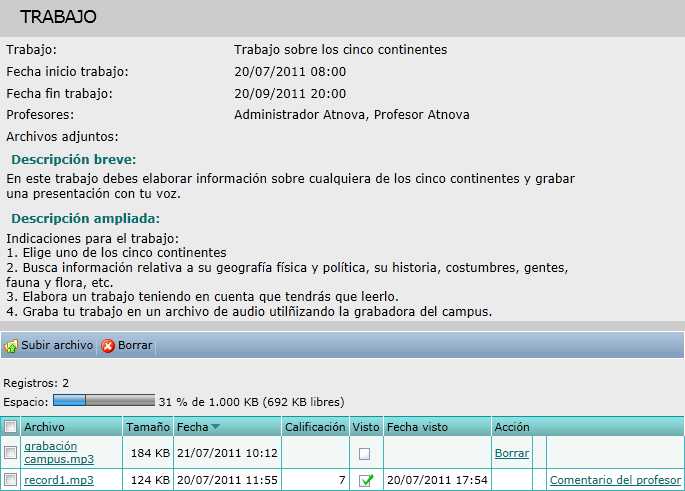Viewport: 685px width, 491px height.
Task: Click the red Borrar delete icon
Action: click(x=107, y=346)
